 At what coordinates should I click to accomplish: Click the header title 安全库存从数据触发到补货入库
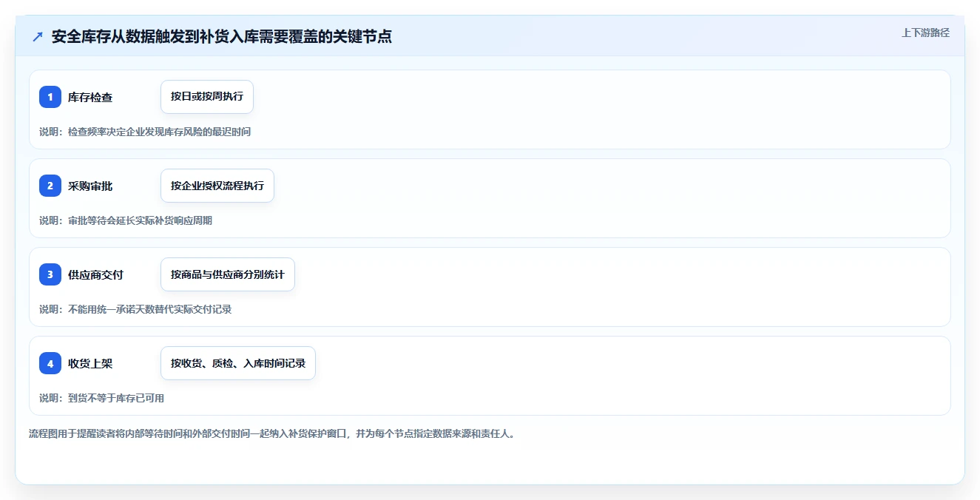click(222, 36)
